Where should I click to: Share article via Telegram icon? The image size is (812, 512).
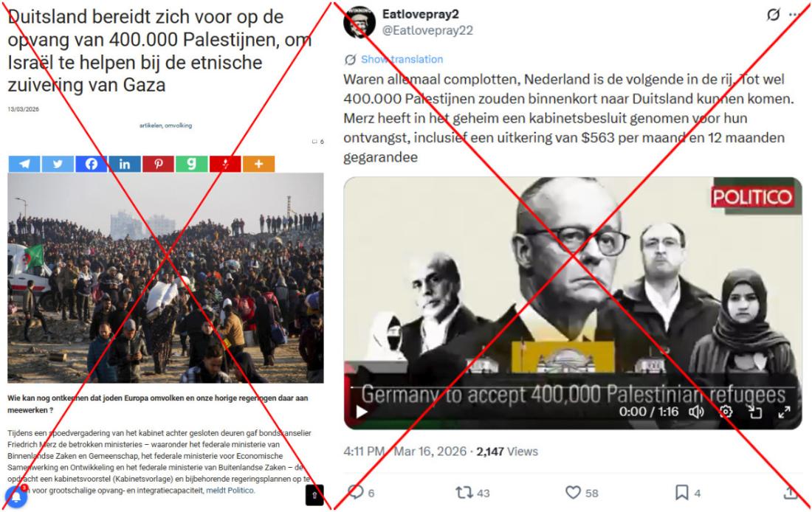(x=24, y=164)
